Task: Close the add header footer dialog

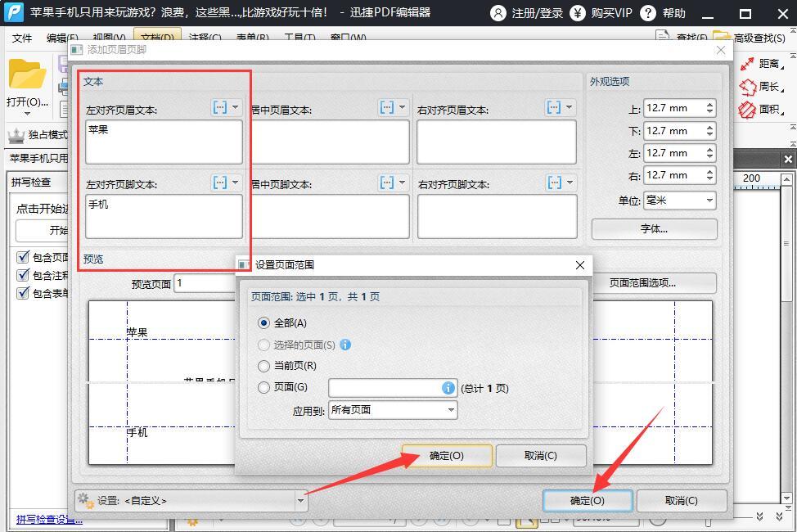Action: [x=721, y=50]
